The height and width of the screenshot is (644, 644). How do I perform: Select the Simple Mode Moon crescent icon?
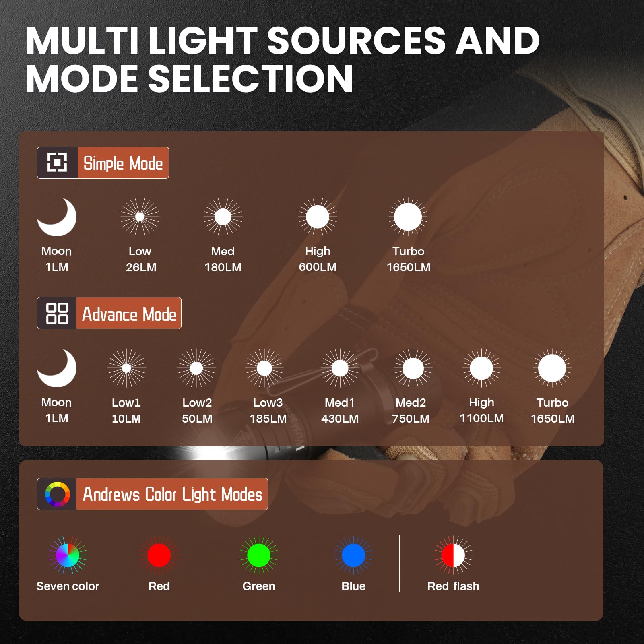[x=57, y=217]
